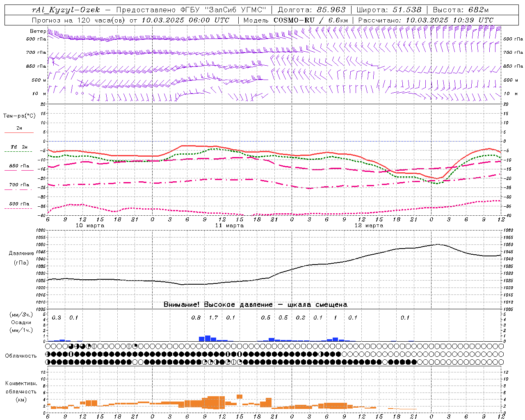Click the (км) unit under convective cloudiness
This screenshot has width=525, height=420.
coord(21,399)
